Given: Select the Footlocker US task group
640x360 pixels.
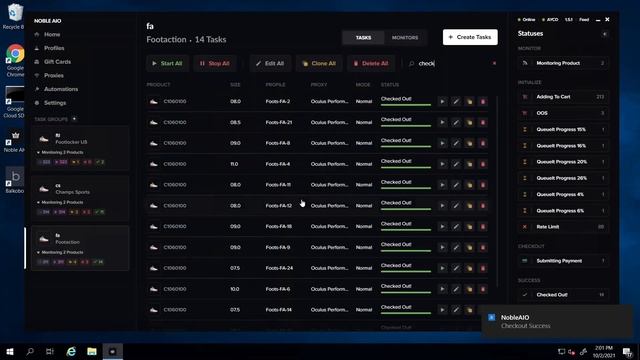Looking at the screenshot, I should (x=80, y=148).
